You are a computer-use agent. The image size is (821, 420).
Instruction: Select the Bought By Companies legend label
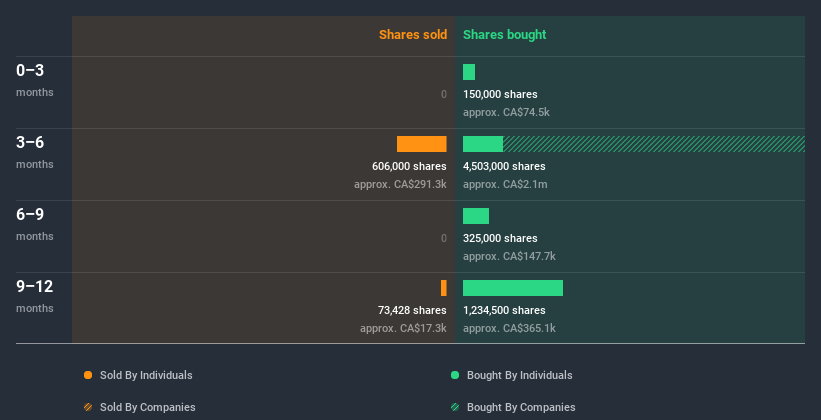(x=521, y=407)
